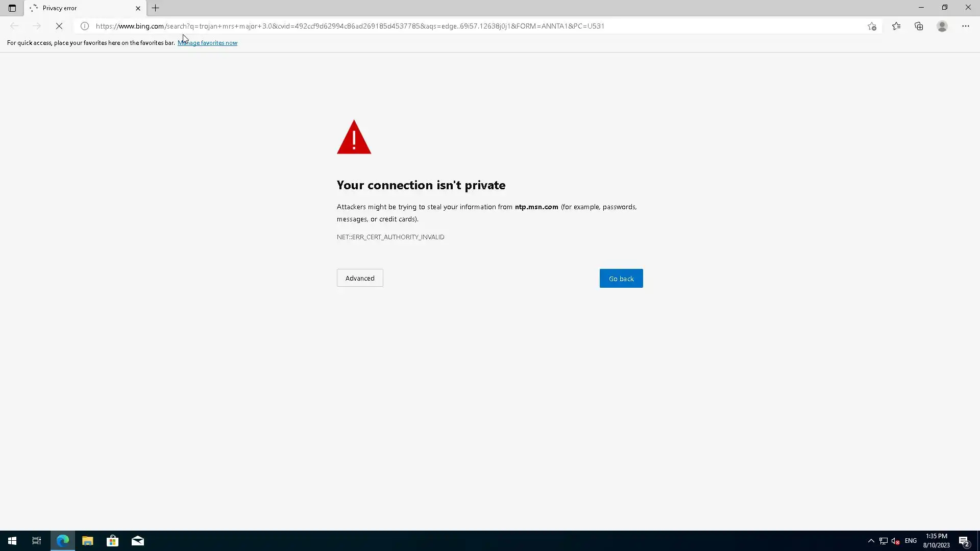Close the Privacy error tab
980x551 pixels.
(x=138, y=8)
